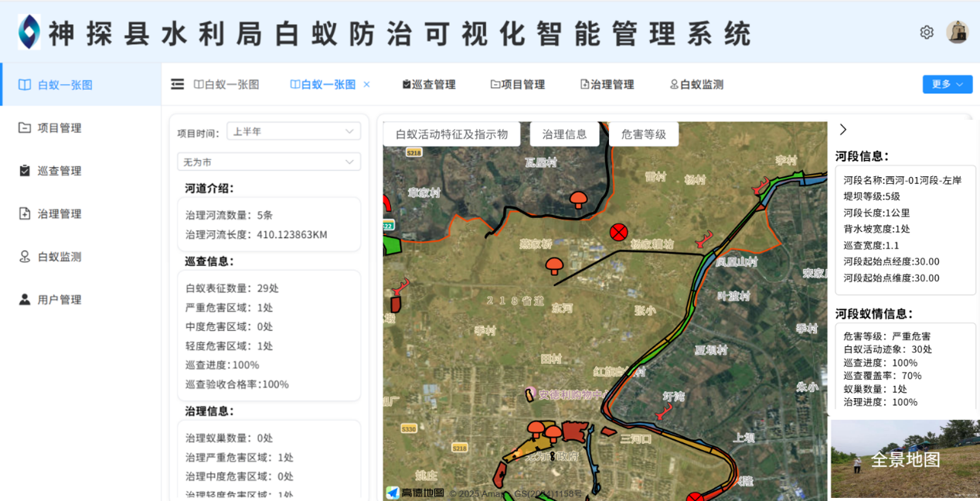
Task: Open the user avatar profile
Action: pyautogui.click(x=957, y=32)
